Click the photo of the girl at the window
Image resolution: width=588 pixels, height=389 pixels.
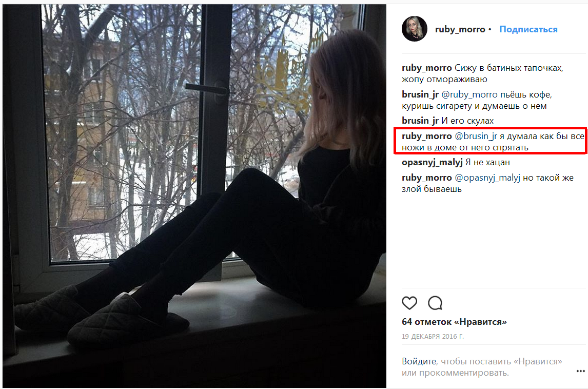194,196
